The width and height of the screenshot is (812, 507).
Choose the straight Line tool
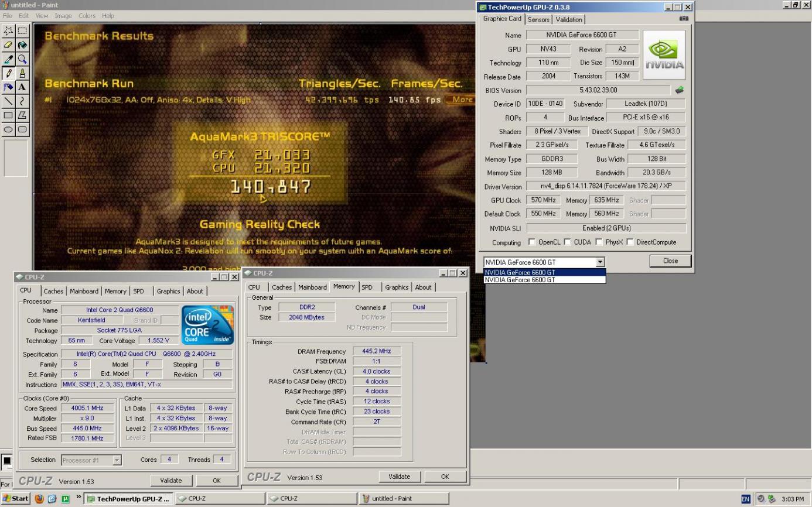coord(9,101)
